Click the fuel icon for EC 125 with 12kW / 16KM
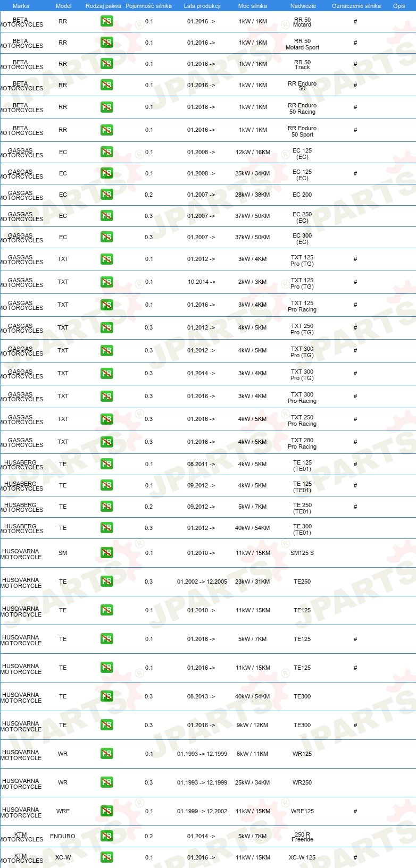This screenshot has width=416, height=868. click(x=107, y=152)
